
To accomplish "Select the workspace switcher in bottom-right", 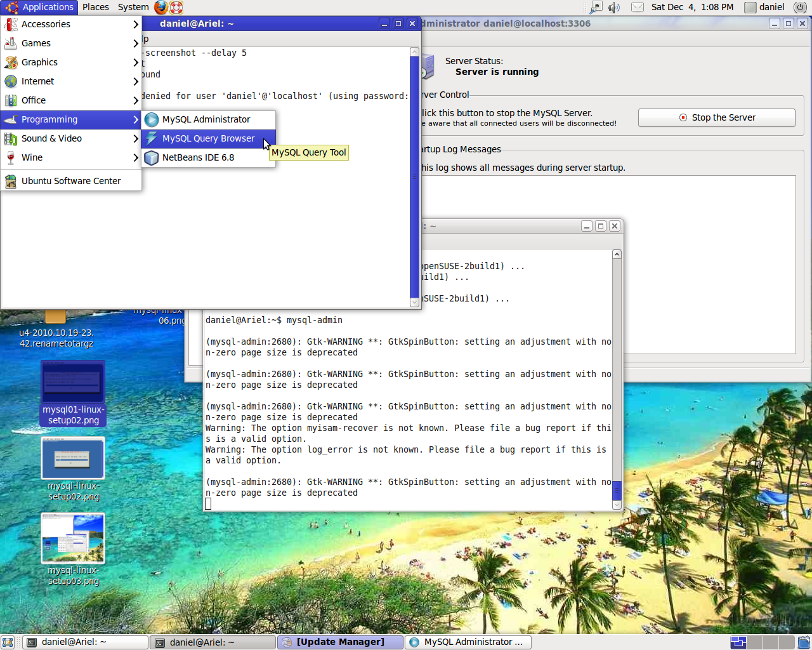I will [738, 642].
